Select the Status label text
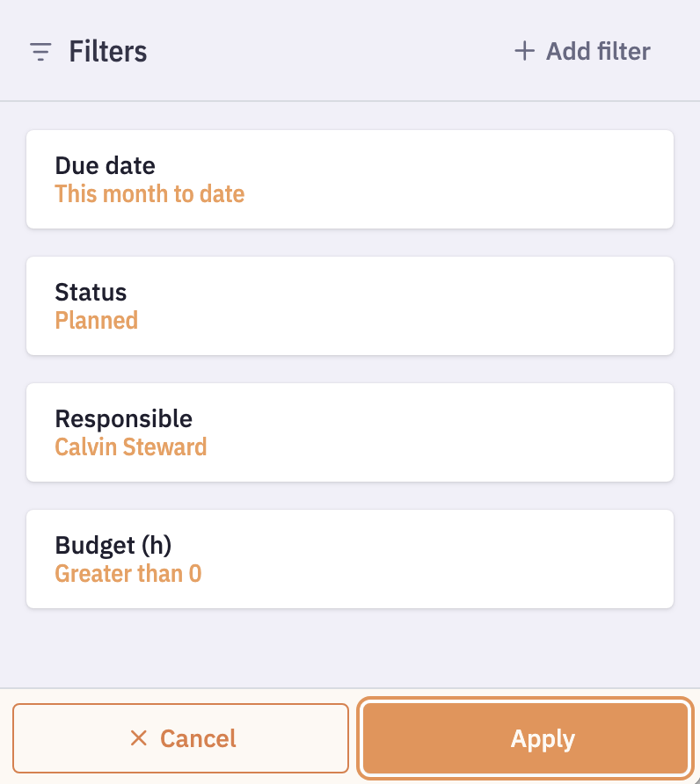Image resolution: width=700 pixels, height=784 pixels. [91, 292]
